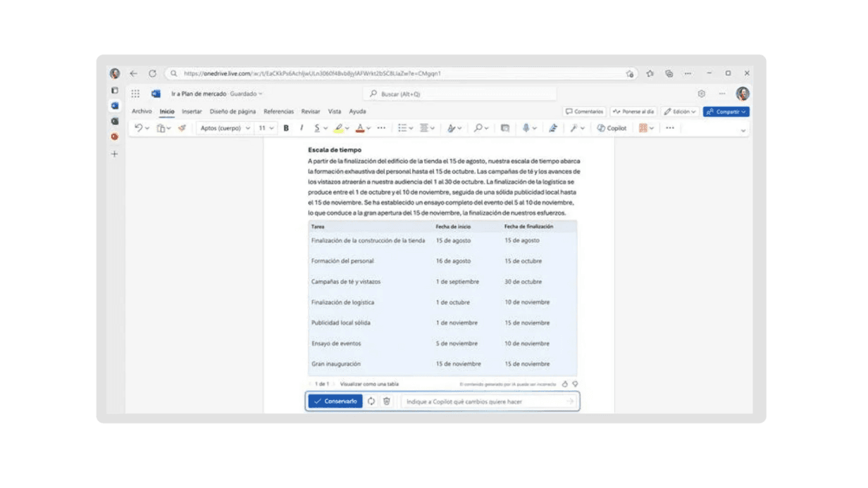Open the app launcher waffle icon
This screenshot has height=488, width=868.
tap(135, 94)
